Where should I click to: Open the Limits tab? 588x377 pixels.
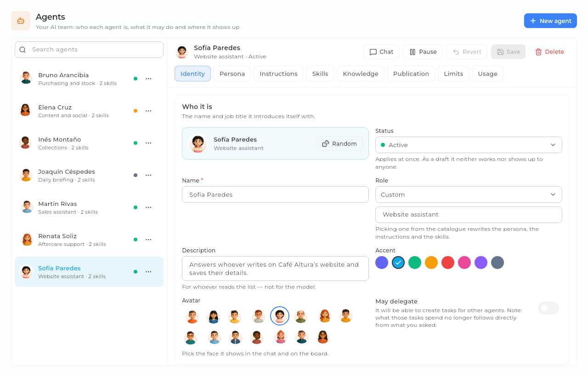click(453, 74)
